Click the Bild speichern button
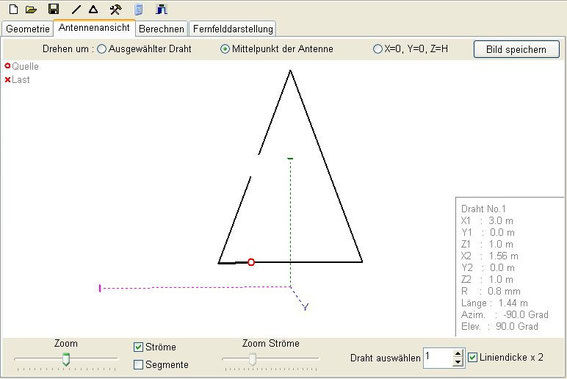 click(516, 50)
